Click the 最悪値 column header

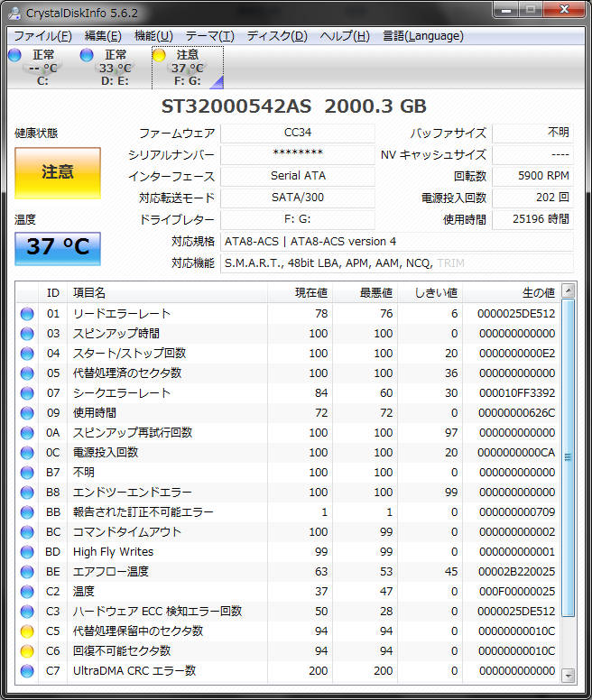click(x=365, y=293)
